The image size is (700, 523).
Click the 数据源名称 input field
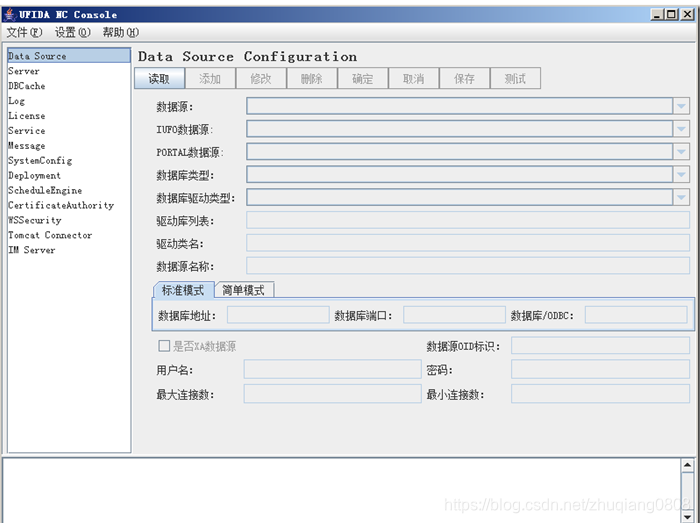pyautogui.click(x=468, y=266)
